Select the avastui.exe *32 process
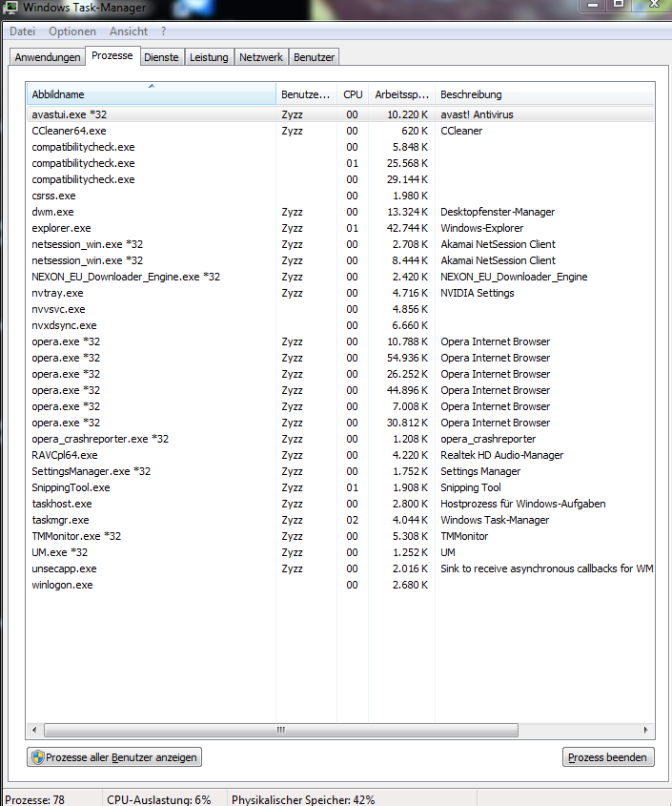 (340, 114)
